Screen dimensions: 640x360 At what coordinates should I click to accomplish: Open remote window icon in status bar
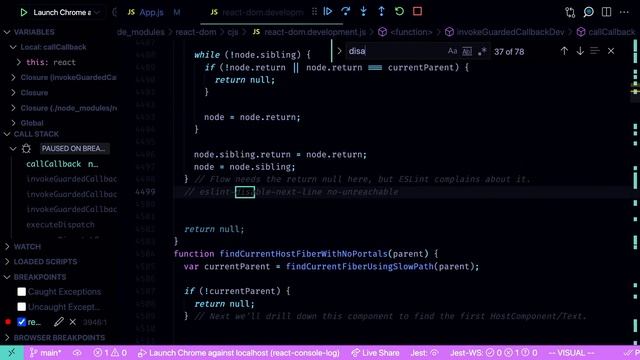point(11,353)
